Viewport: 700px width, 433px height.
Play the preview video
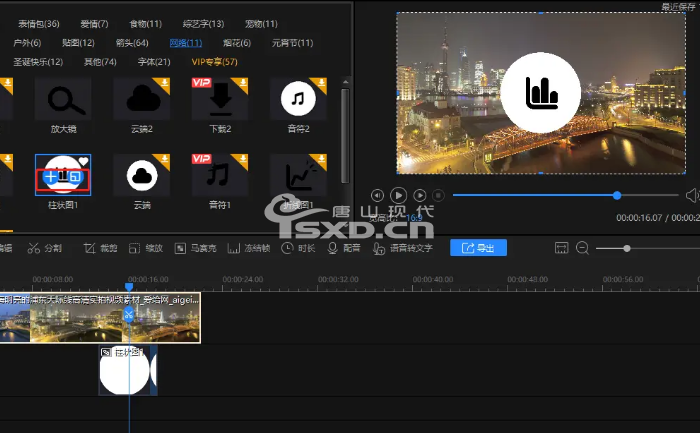coord(398,196)
